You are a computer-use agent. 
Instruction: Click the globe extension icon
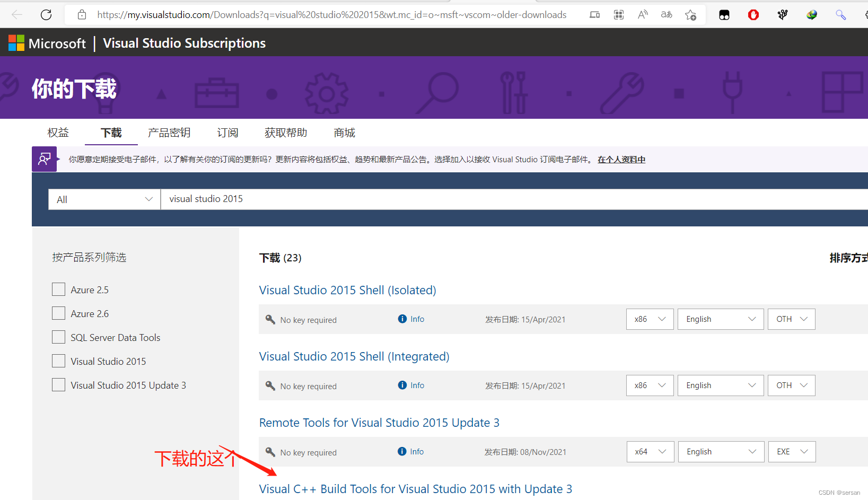coord(812,15)
